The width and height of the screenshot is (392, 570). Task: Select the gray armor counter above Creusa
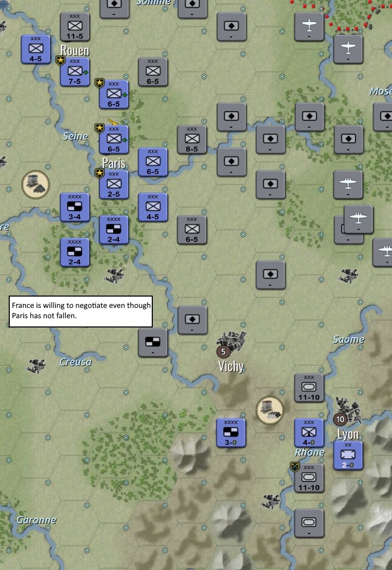pyautogui.click(x=153, y=343)
